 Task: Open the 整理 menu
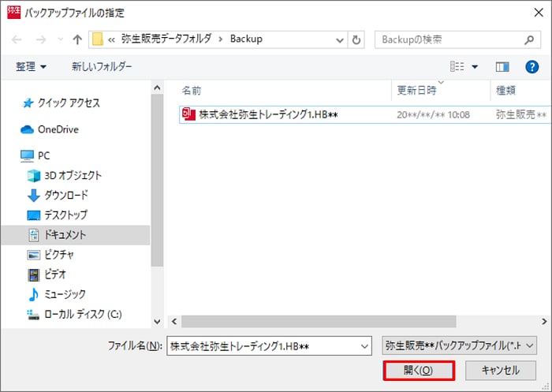pyautogui.click(x=31, y=66)
